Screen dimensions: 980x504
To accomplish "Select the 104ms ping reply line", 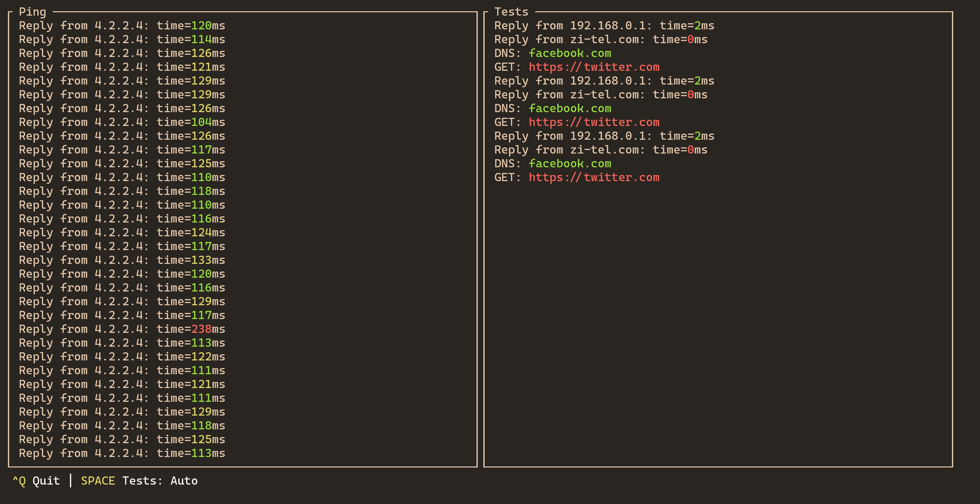I will [122, 122].
